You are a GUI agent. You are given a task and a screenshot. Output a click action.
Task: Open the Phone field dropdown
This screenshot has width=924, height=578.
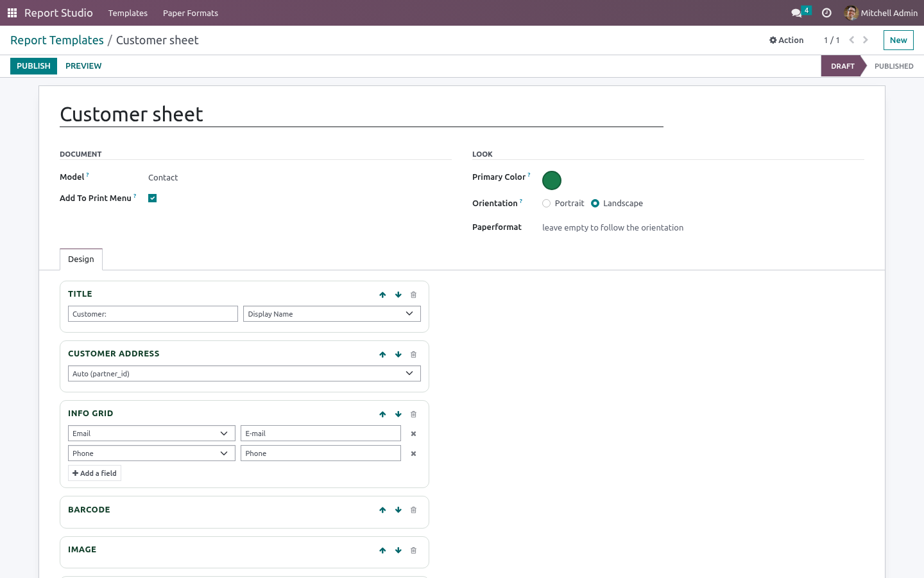[x=151, y=453]
